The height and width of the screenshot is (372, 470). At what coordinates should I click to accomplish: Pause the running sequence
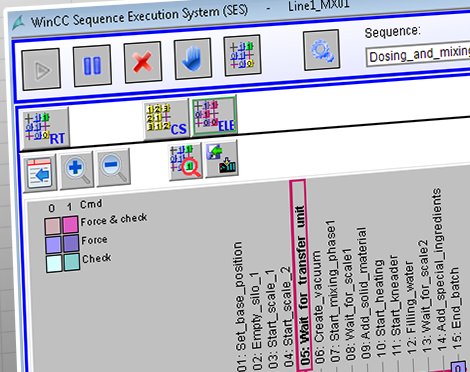click(x=92, y=66)
